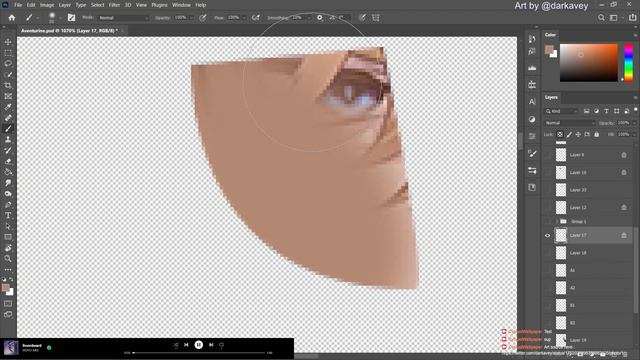Screen dimensions: 640x360
Task: Open the Character panel icon
Action: (532, 102)
